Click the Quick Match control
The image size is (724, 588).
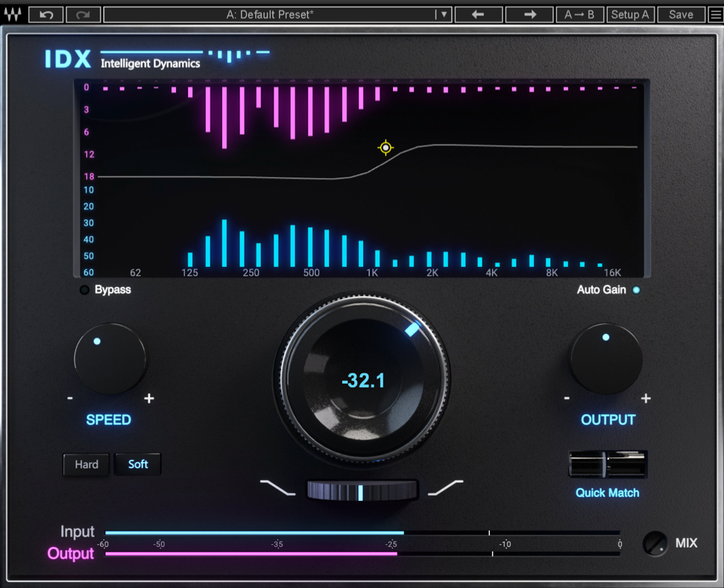click(x=608, y=464)
